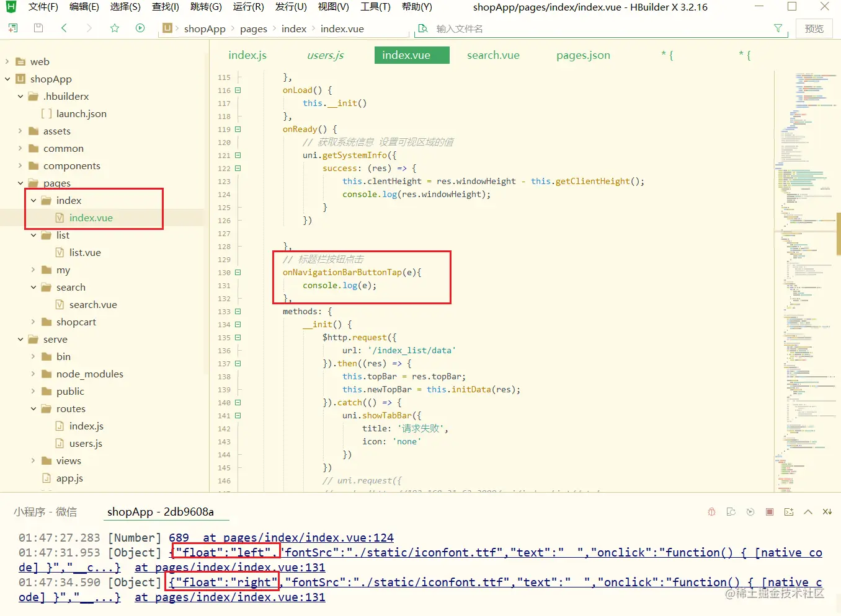Fold the onReady block at line 119

point(238,130)
